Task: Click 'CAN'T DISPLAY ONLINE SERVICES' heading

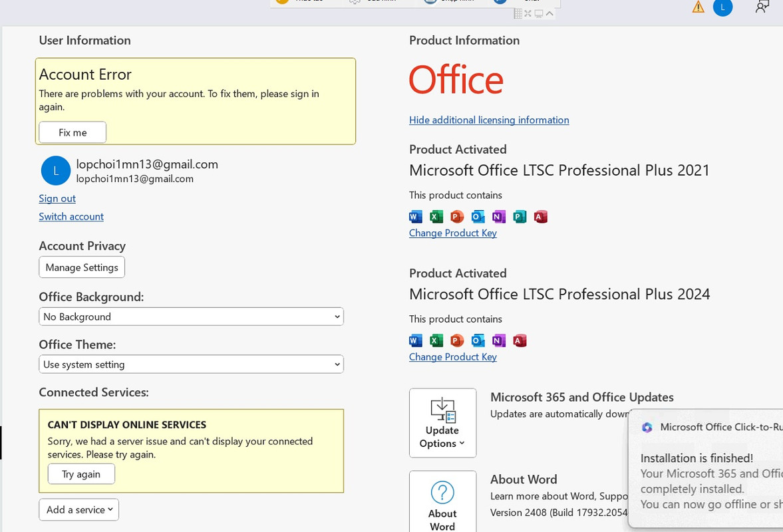Action: 127,425
